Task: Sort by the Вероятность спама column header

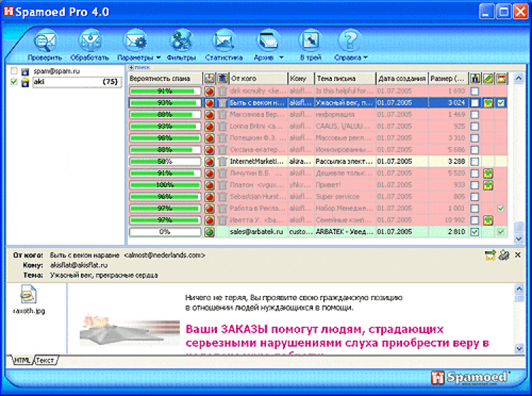Action: [x=165, y=78]
